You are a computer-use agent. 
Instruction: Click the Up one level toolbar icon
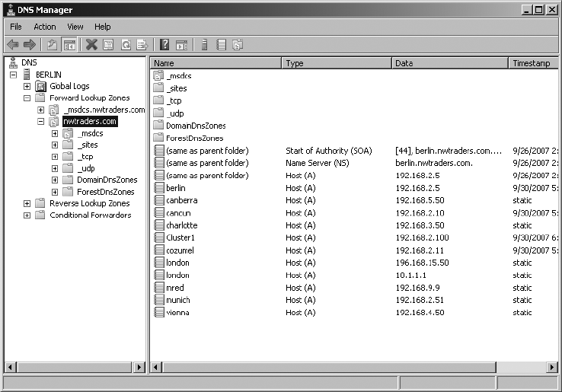52,45
